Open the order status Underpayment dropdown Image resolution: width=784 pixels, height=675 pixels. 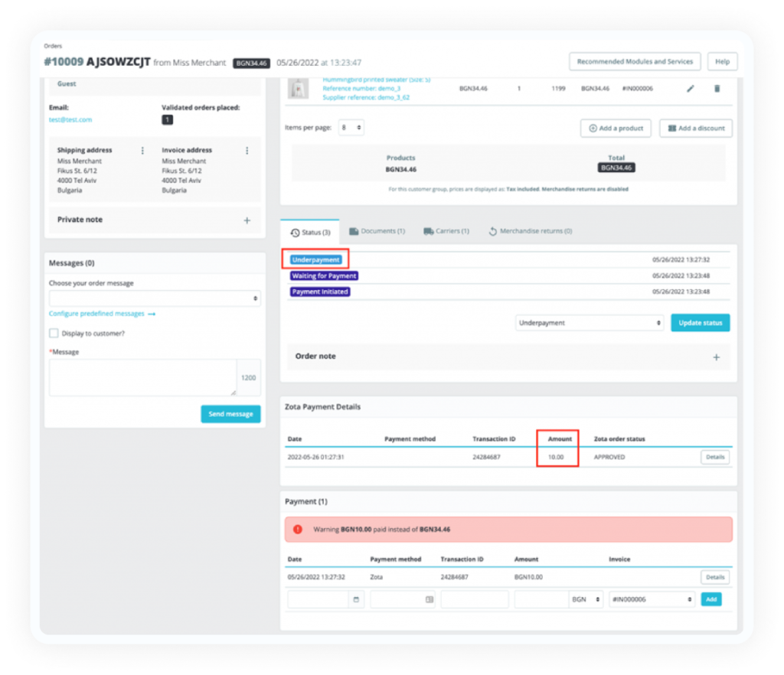click(589, 323)
